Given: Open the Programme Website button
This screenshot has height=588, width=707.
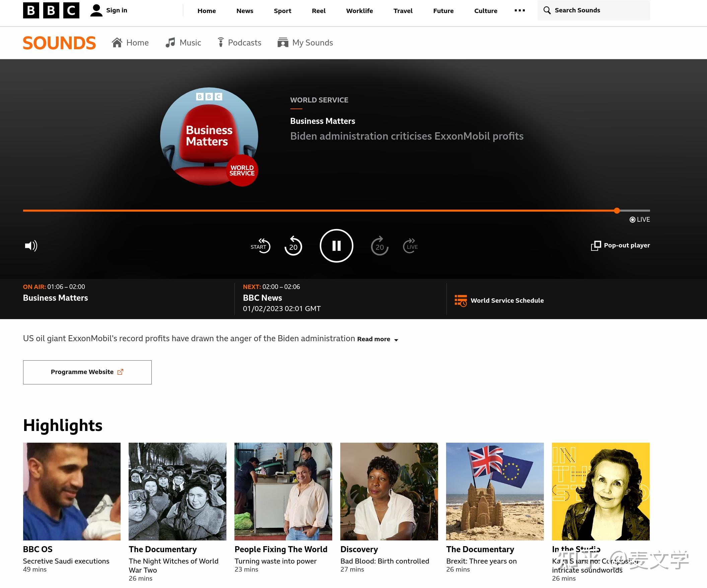Looking at the screenshot, I should [x=87, y=372].
